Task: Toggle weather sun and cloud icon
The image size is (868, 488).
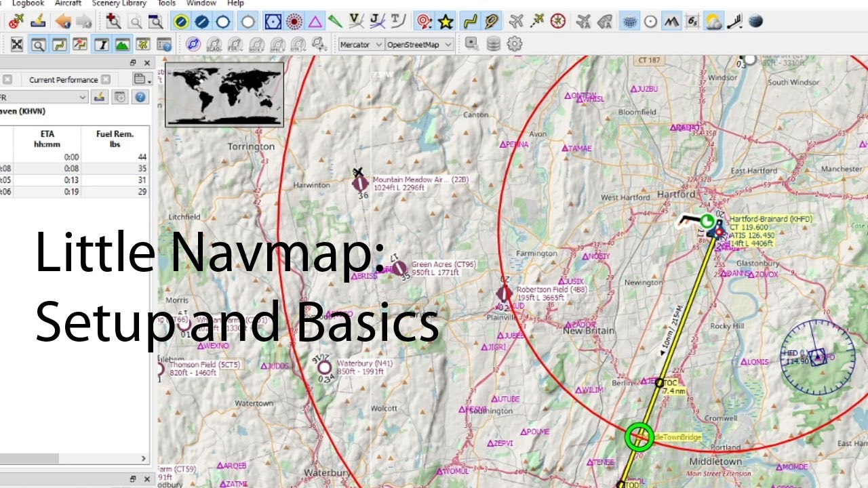Action: click(713, 22)
